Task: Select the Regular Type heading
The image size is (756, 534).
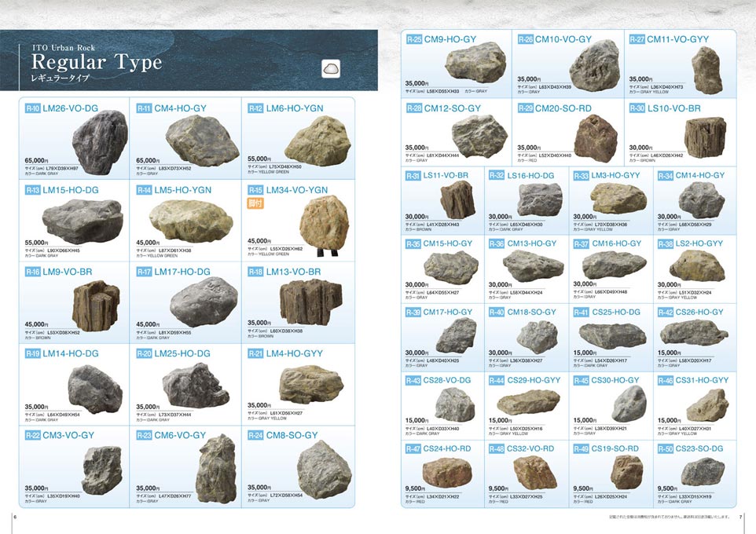Action: (x=97, y=62)
